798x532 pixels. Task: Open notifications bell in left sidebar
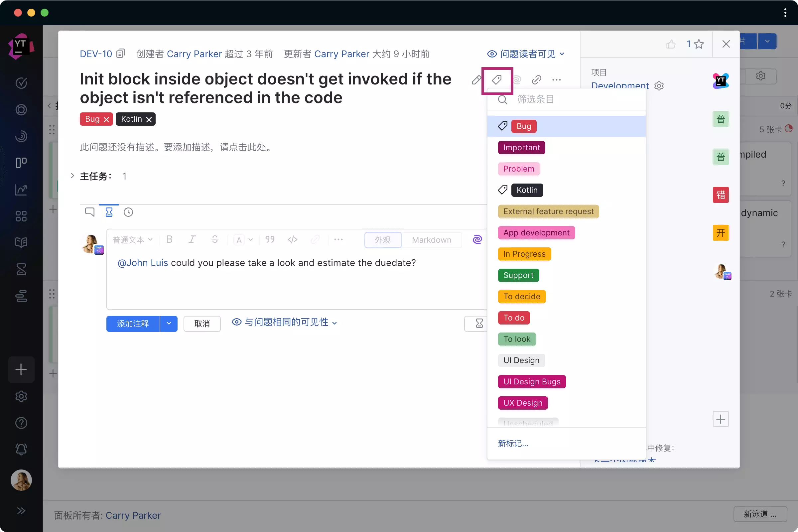[x=21, y=450]
